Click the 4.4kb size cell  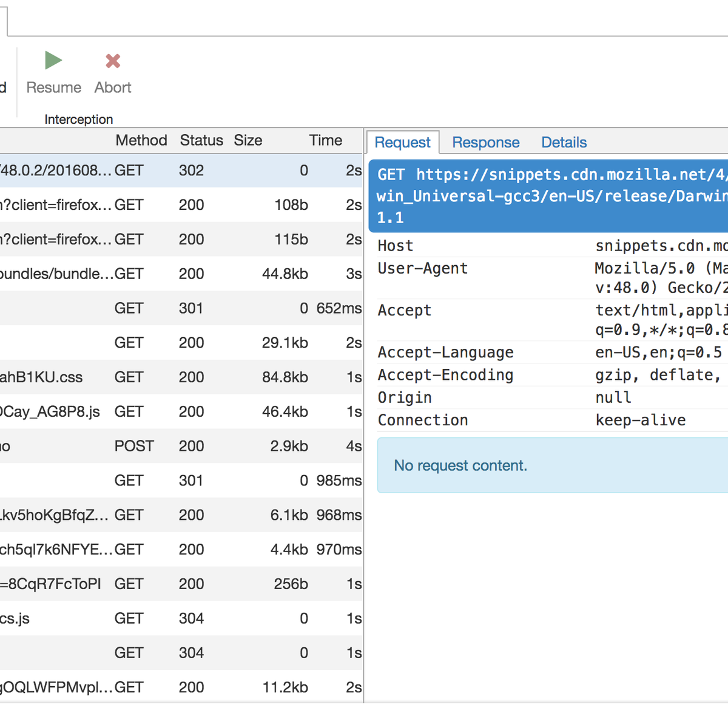pos(289,550)
